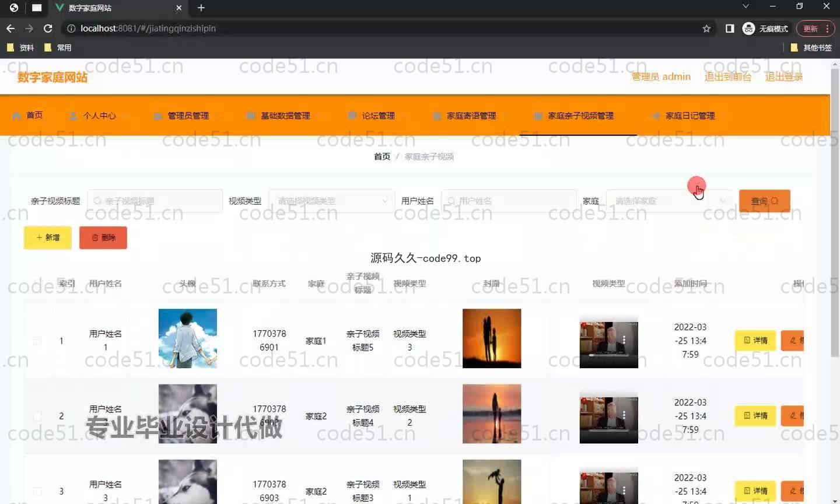
Task: Click 退出登录 to log out
Action: coord(784,76)
